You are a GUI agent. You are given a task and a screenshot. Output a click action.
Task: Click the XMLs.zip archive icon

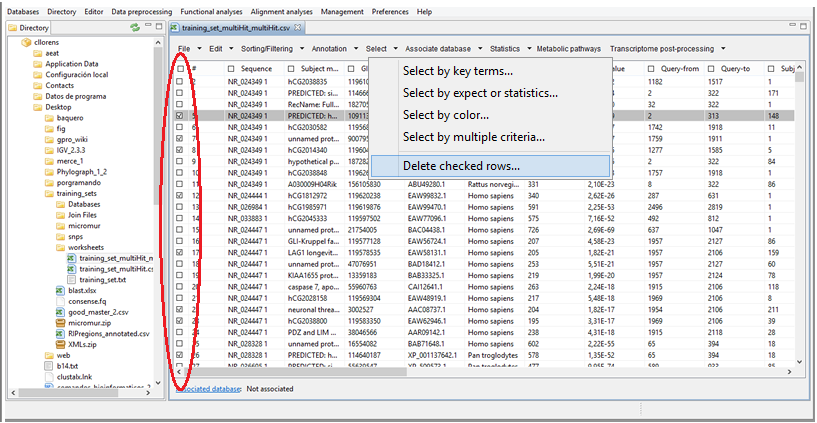[x=61, y=343]
